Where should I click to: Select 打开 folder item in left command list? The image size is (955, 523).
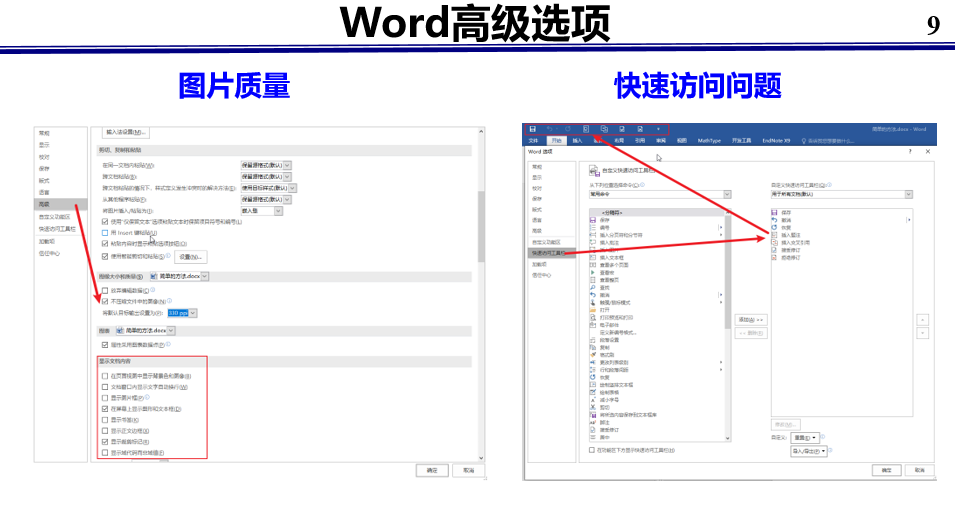click(600, 310)
